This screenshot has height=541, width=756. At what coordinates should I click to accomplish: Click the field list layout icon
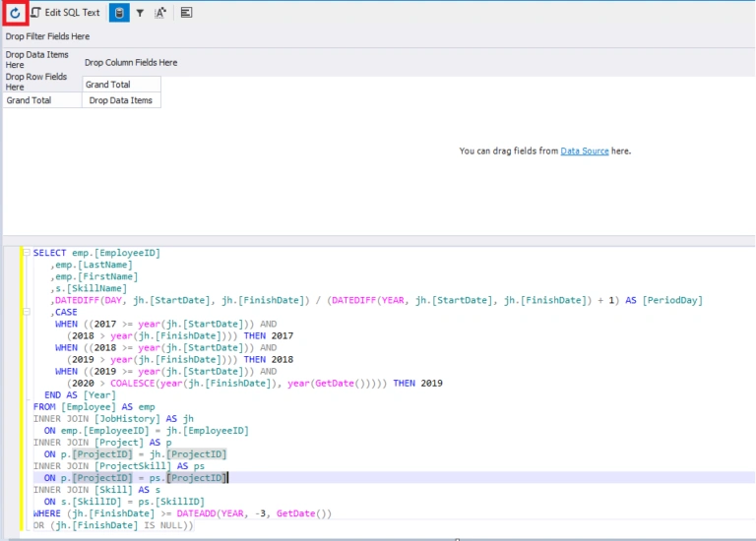tap(186, 13)
